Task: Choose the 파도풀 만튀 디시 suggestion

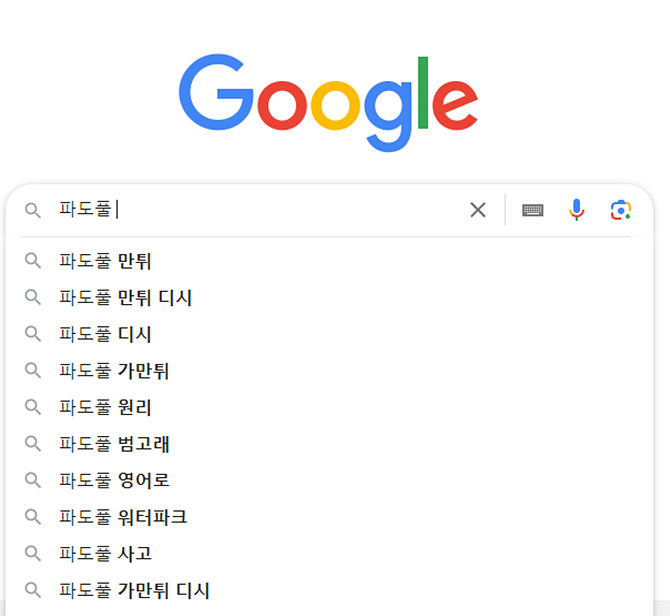Action: [x=126, y=298]
